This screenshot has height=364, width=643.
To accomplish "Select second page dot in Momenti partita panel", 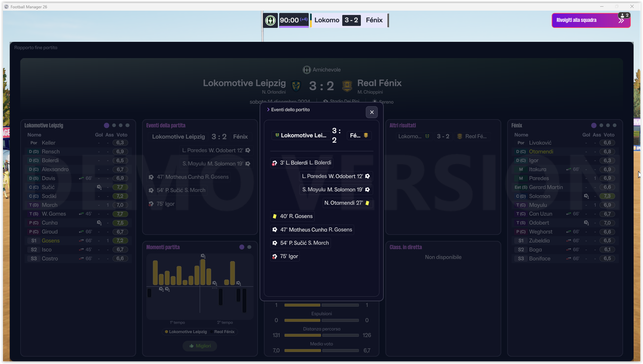I will point(249,247).
